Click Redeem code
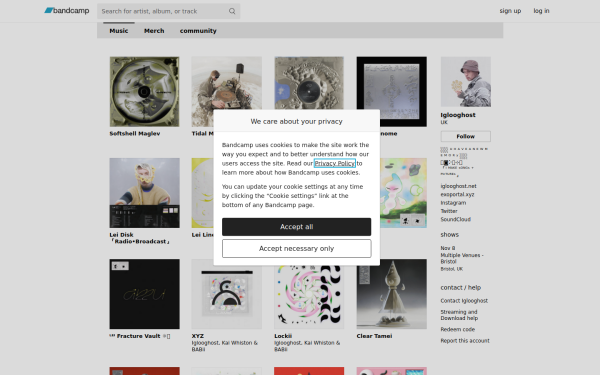 pyautogui.click(x=457, y=329)
